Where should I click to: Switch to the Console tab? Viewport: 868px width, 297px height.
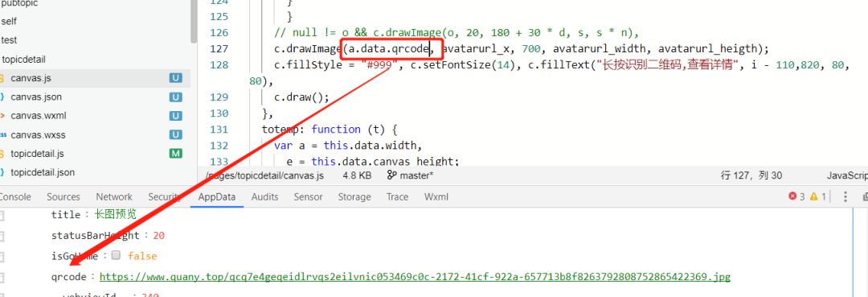click(x=15, y=196)
